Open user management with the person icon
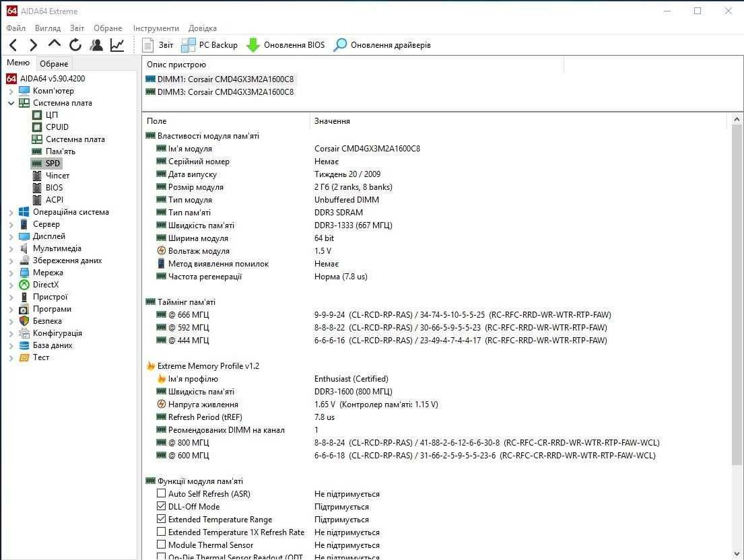Viewport: 744px width, 560px height. click(96, 45)
